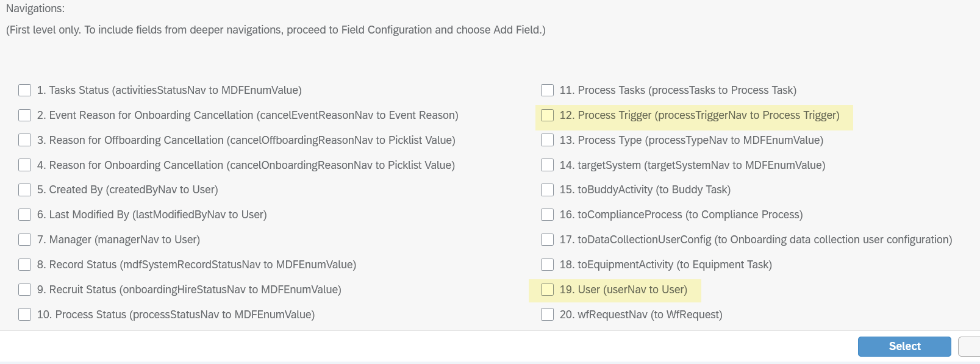Check the Created By (createdByNav) option
This screenshot has height=364, width=980.
(x=24, y=190)
